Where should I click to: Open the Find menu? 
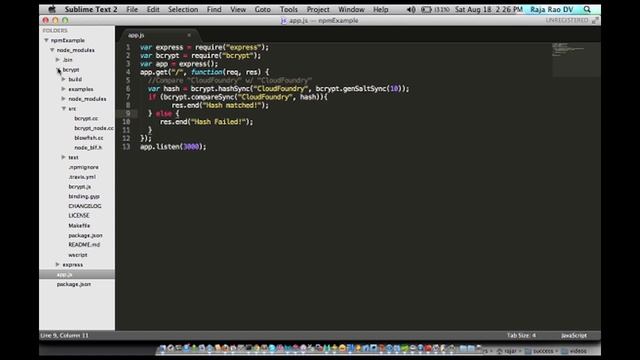pos(214,9)
